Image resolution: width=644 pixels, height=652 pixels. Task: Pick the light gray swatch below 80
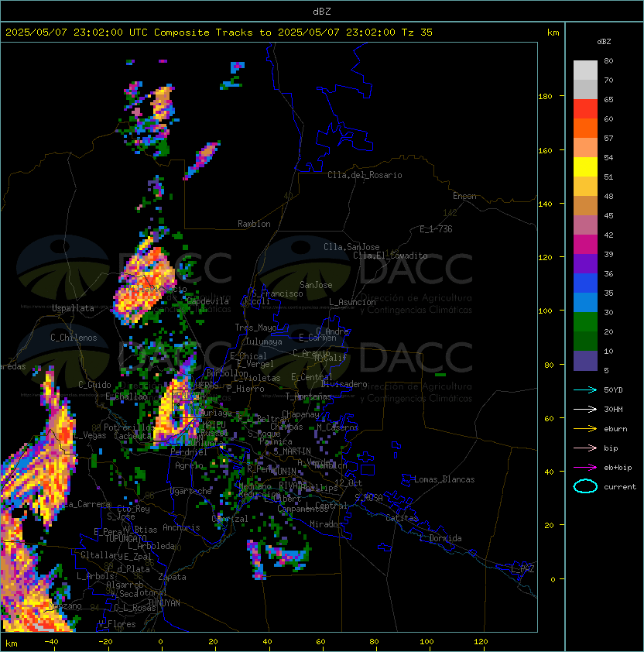click(585, 70)
